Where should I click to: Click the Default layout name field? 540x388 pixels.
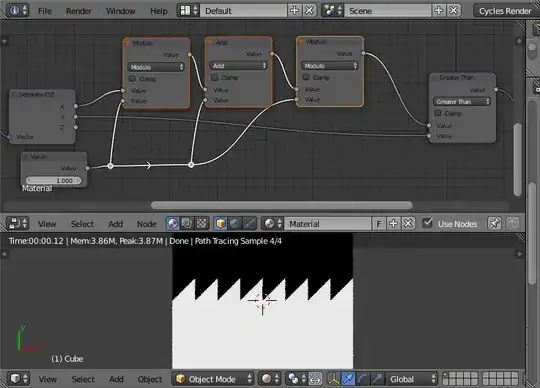click(x=243, y=11)
